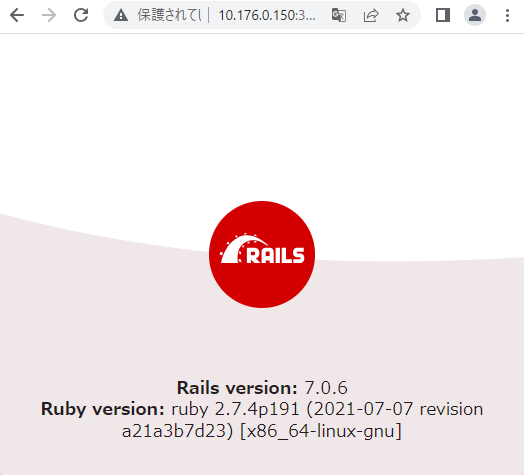The image size is (524, 475).
Task: Click the a21a3b7d23 revision hash
Action: [x=174, y=431]
